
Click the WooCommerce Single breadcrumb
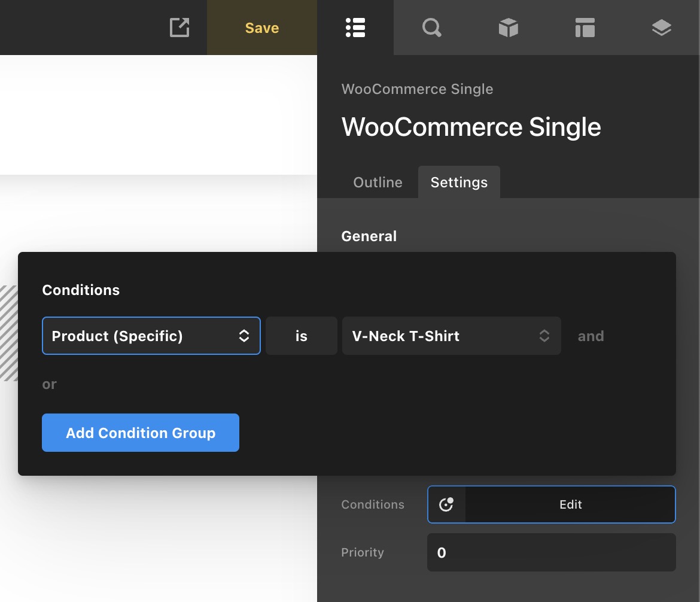click(x=417, y=89)
